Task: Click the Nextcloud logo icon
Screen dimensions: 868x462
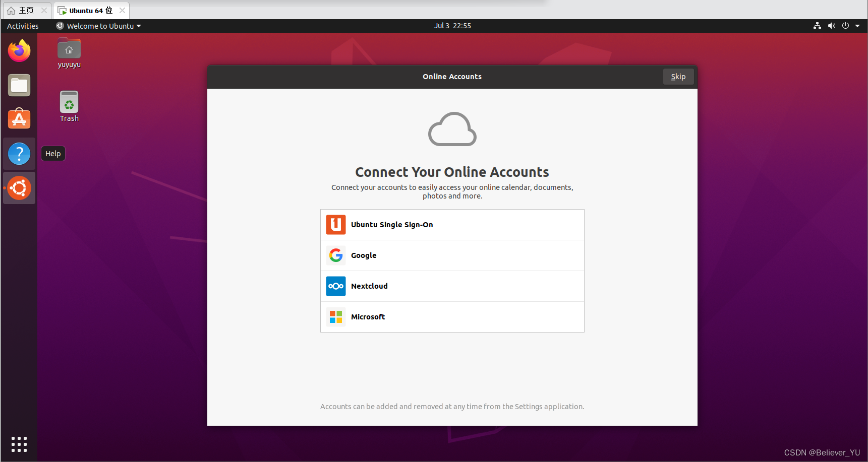Action: [x=336, y=286]
